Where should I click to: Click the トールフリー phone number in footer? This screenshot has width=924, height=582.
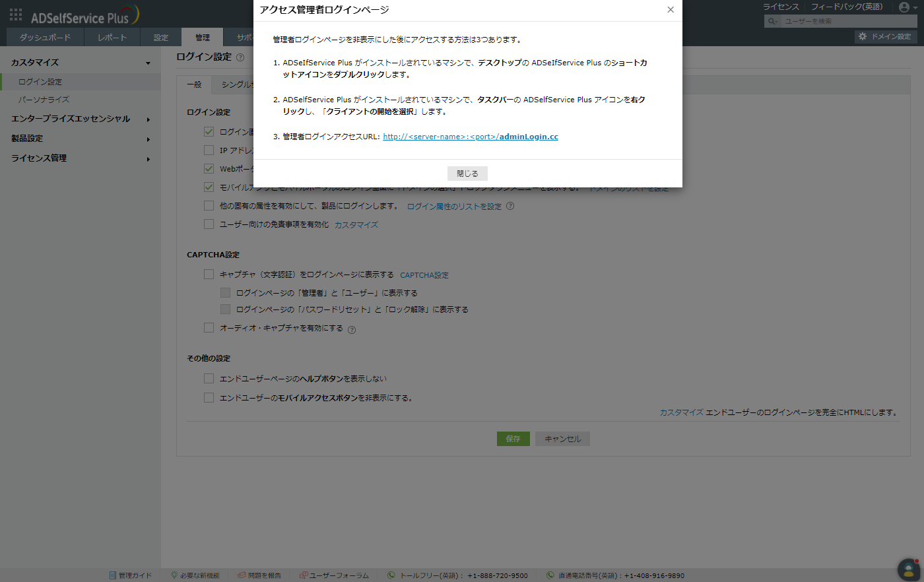pyautogui.click(x=498, y=575)
